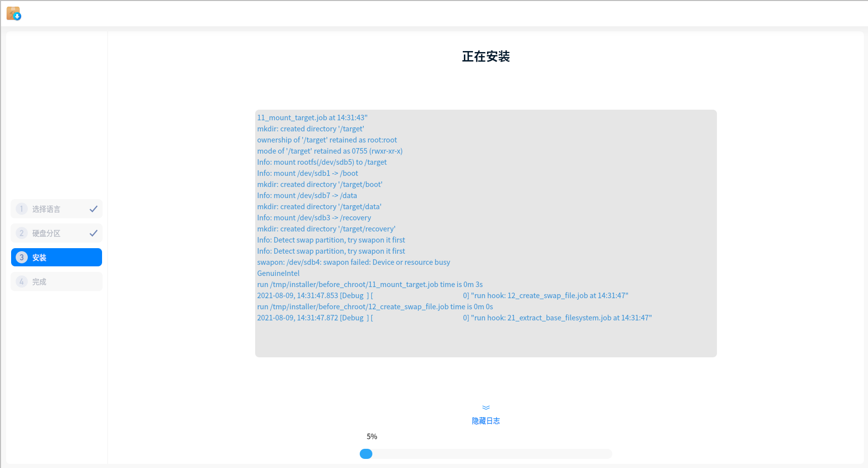Click log line "mkdir: created directory '/target/boot'"
Viewport: 868px width, 468px height.
point(320,184)
